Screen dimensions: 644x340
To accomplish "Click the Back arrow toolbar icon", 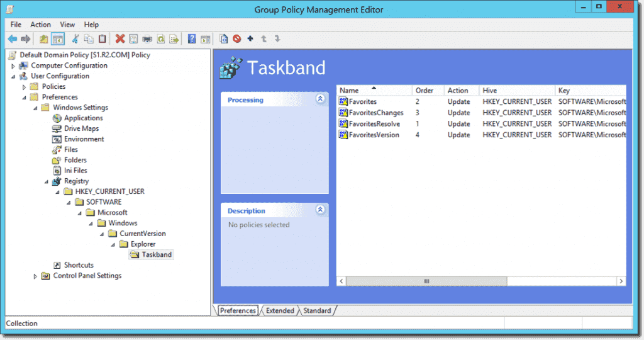I will coord(13,39).
